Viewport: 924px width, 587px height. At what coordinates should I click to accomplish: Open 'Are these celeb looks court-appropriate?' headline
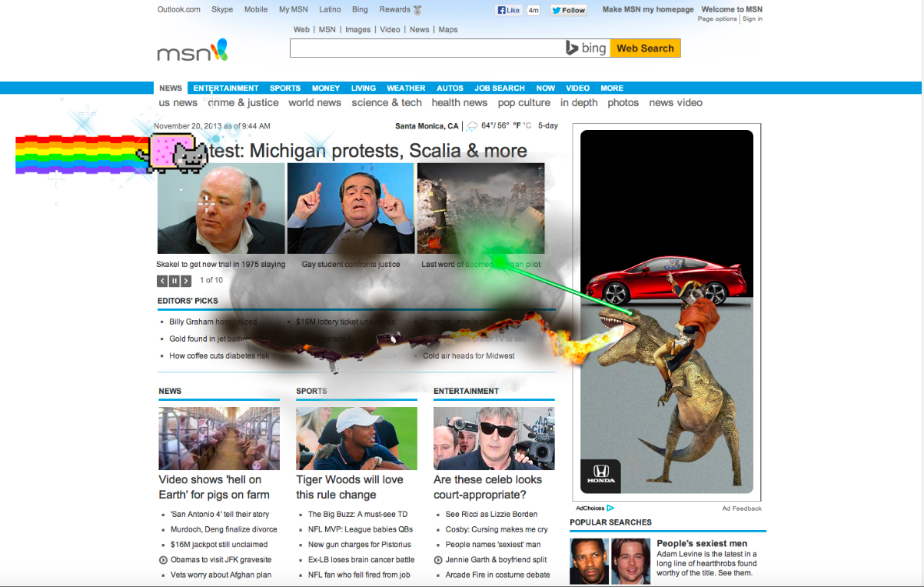487,487
